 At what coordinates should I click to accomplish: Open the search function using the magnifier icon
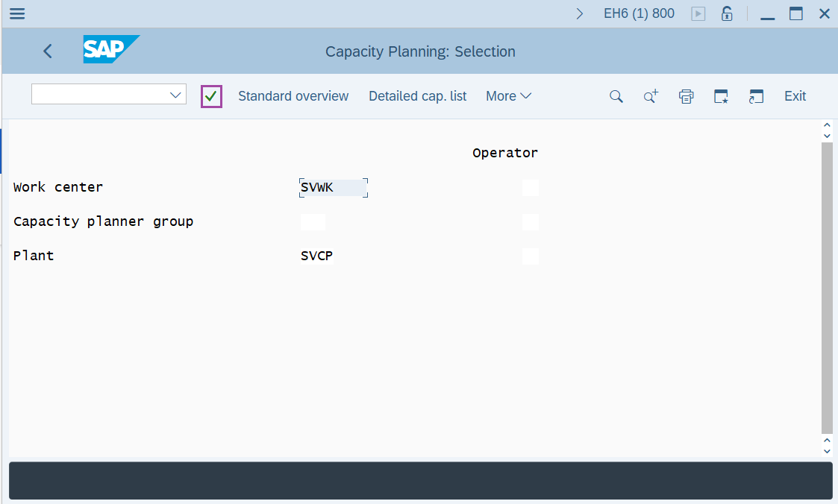click(x=616, y=96)
